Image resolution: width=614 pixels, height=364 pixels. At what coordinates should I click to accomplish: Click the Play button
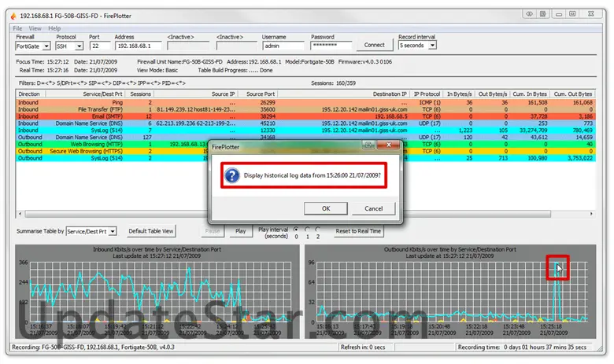[x=240, y=231]
